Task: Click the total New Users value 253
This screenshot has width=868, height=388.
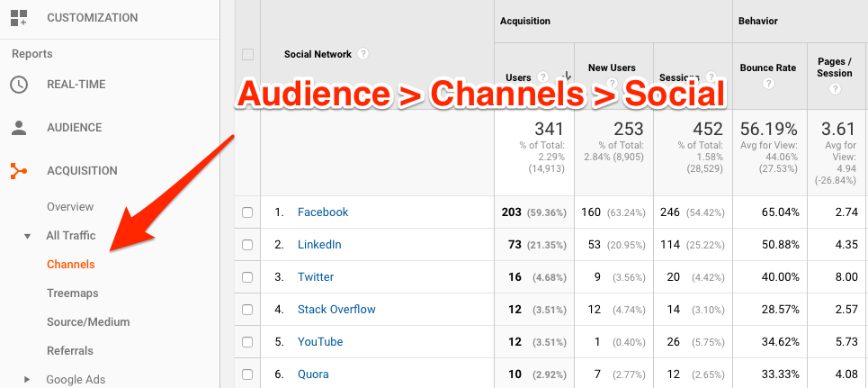Action: [629, 129]
